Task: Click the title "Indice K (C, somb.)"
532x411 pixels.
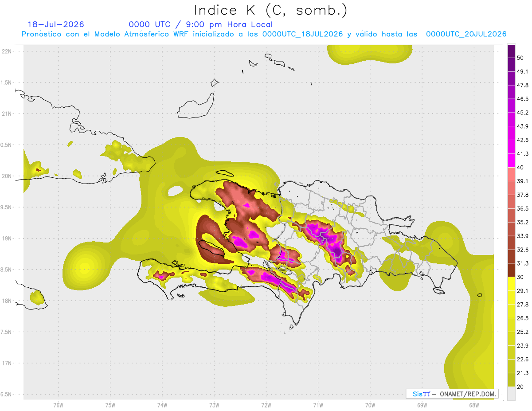Action: tap(271, 10)
